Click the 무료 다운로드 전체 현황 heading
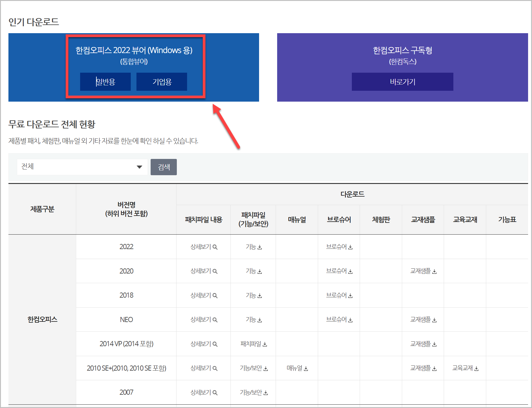Image resolution: width=532 pixels, height=408 pixels. 52,124
